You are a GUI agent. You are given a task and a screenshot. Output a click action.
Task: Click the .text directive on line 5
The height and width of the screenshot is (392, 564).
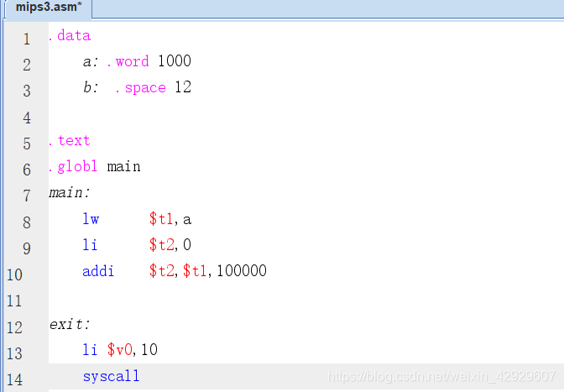[x=70, y=141]
